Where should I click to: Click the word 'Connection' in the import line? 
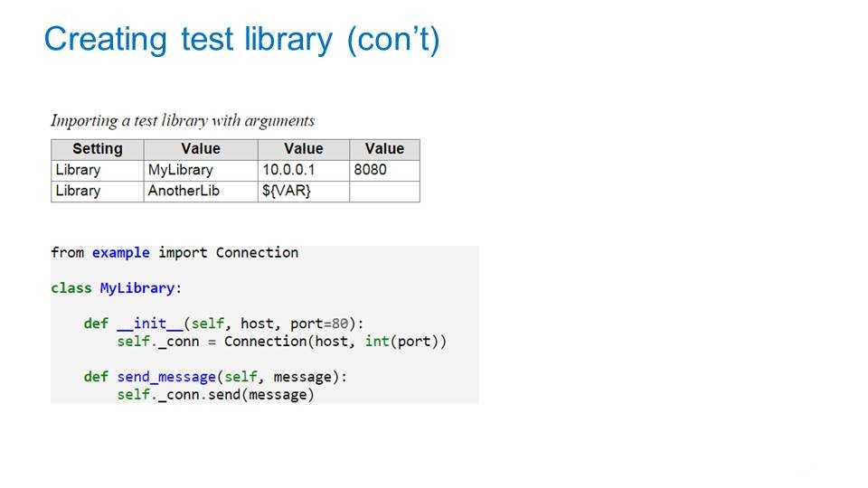(257, 253)
